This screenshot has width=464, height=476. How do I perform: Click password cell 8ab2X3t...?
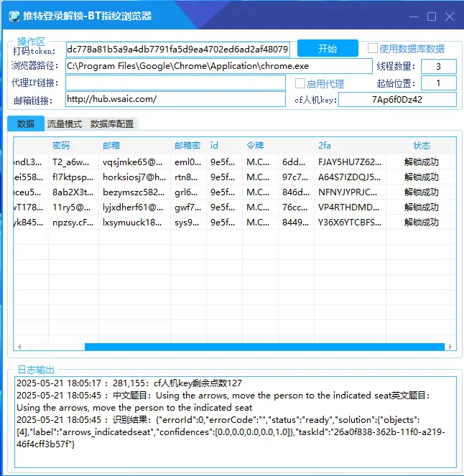[x=73, y=192]
